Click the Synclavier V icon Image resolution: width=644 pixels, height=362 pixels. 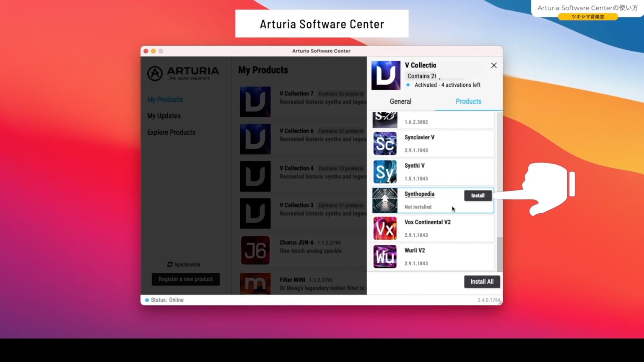pyautogui.click(x=384, y=143)
